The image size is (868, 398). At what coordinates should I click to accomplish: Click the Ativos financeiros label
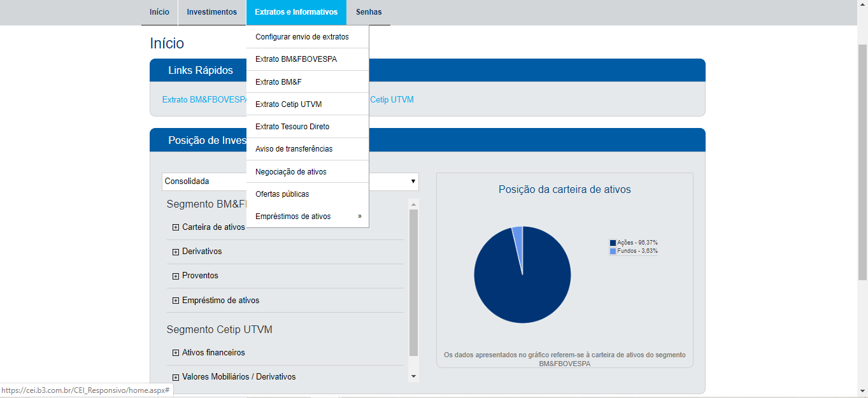click(x=213, y=353)
